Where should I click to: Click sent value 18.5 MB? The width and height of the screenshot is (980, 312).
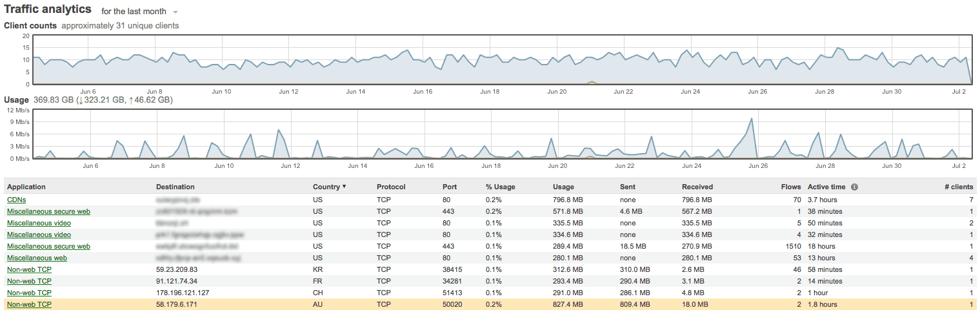[633, 246]
